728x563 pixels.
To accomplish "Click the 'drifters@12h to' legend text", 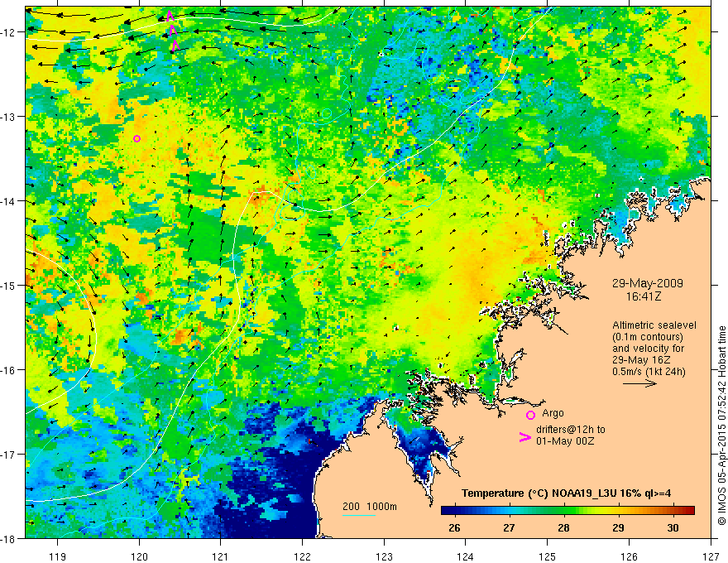I will coord(571,430).
